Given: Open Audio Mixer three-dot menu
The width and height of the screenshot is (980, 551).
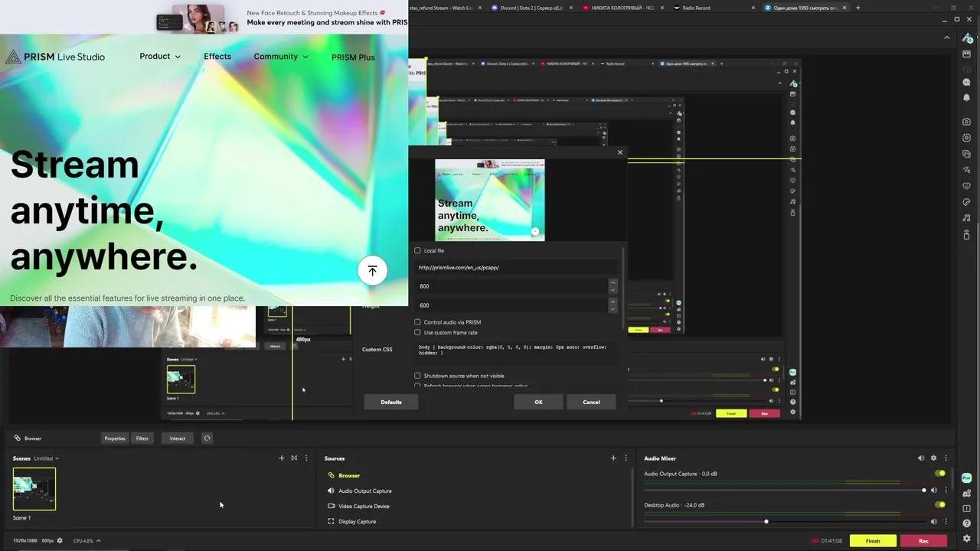Looking at the screenshot, I should coord(946,458).
